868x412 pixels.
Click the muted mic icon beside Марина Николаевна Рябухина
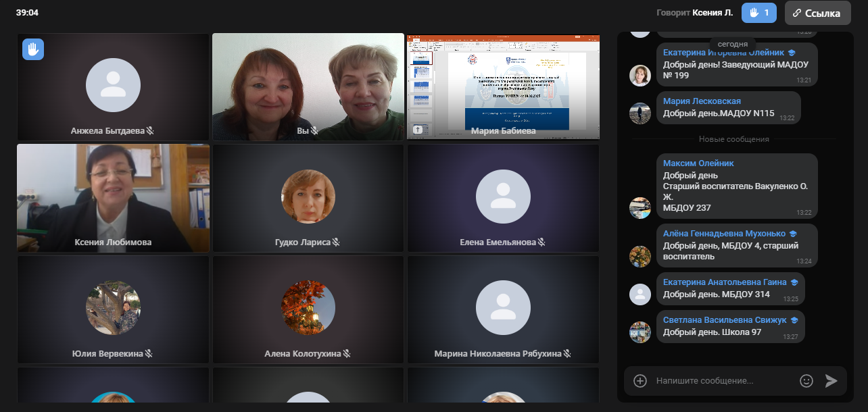tap(568, 354)
